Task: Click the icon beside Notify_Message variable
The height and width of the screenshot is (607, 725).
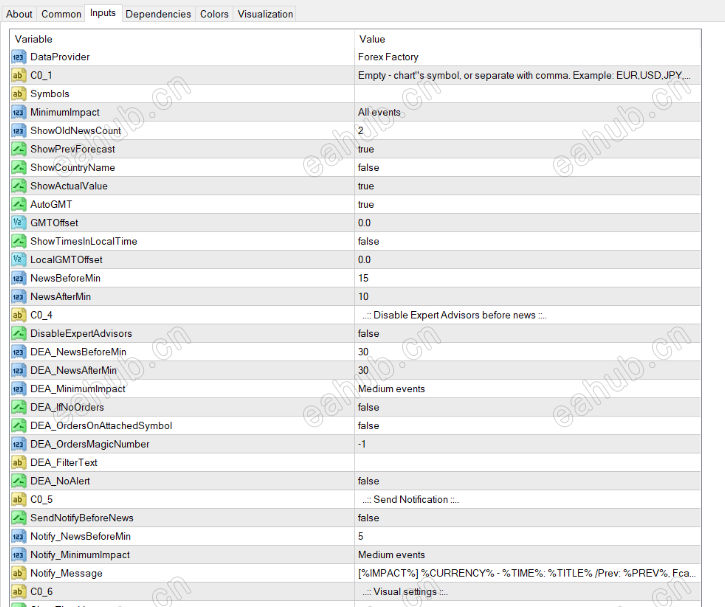Action: (x=18, y=573)
